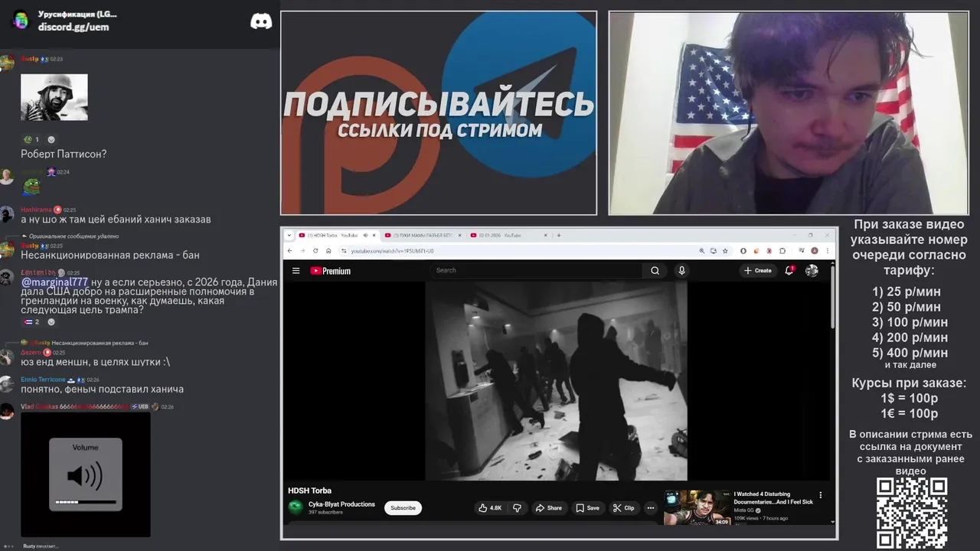Subscribe to Cyka-Blyat Productions
The width and height of the screenshot is (980, 551).
403,507
